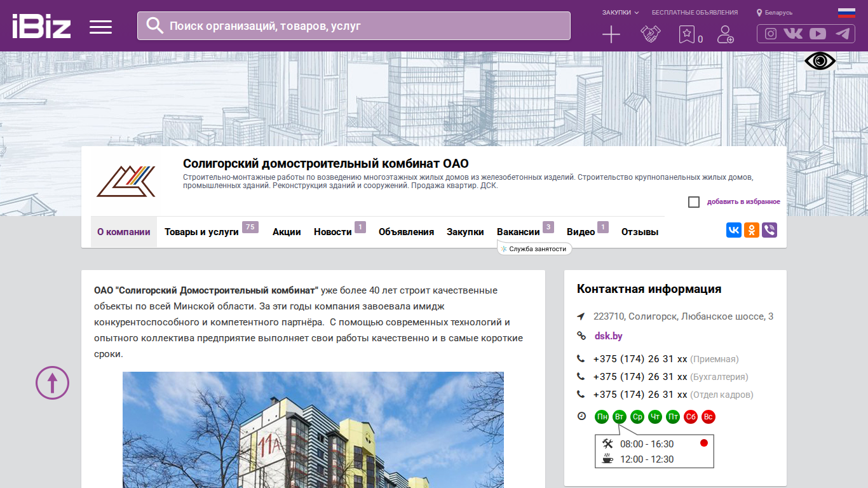Click the building photo in article
This screenshot has height=488, width=868.
pos(313,430)
